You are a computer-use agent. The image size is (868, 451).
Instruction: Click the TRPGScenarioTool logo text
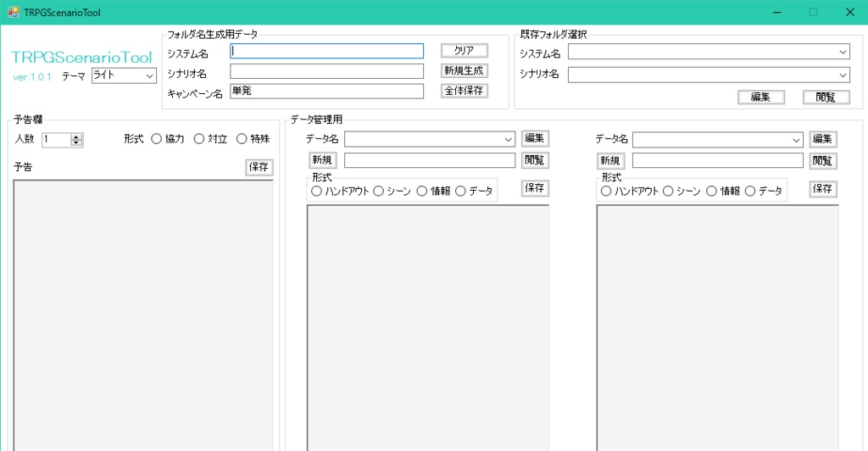pos(81,58)
